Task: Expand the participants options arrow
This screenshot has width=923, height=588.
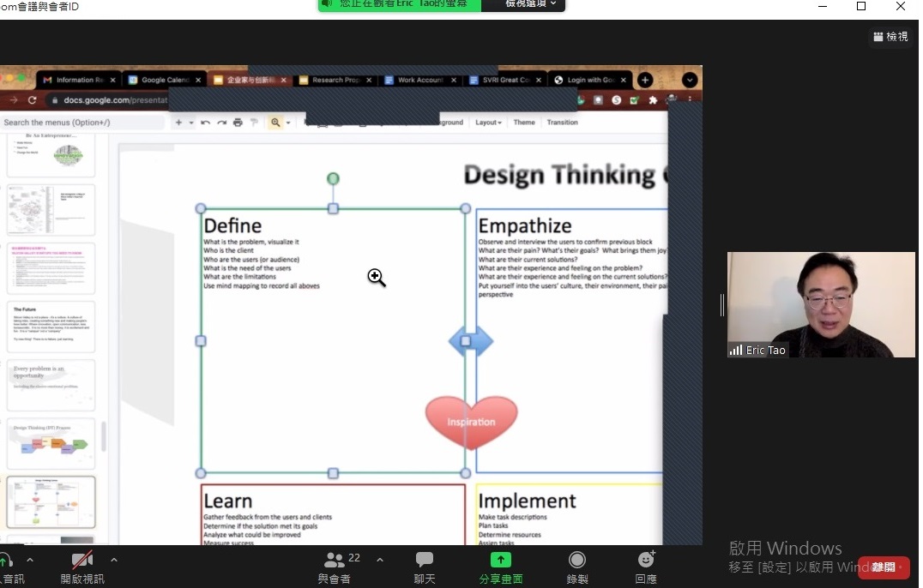Action: click(x=380, y=560)
